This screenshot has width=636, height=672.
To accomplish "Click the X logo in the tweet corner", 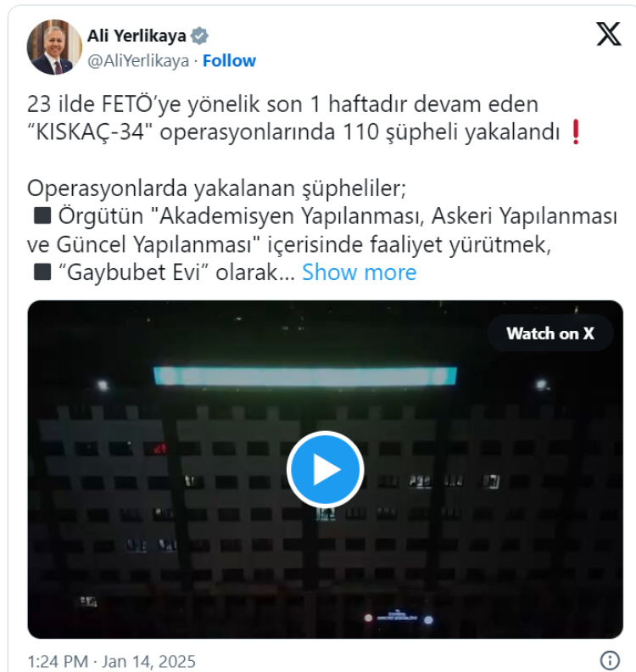I will (609, 34).
